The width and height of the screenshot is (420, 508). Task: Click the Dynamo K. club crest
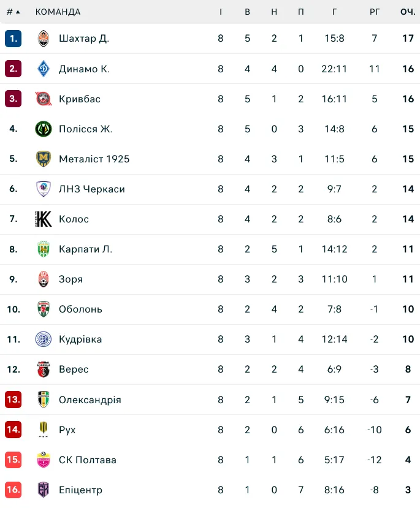44,69
